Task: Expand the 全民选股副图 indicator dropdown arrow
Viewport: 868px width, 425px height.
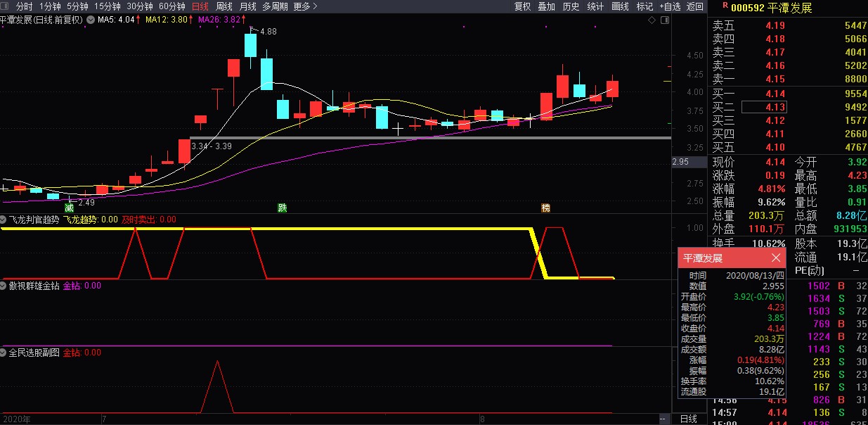Action: (x=4, y=353)
